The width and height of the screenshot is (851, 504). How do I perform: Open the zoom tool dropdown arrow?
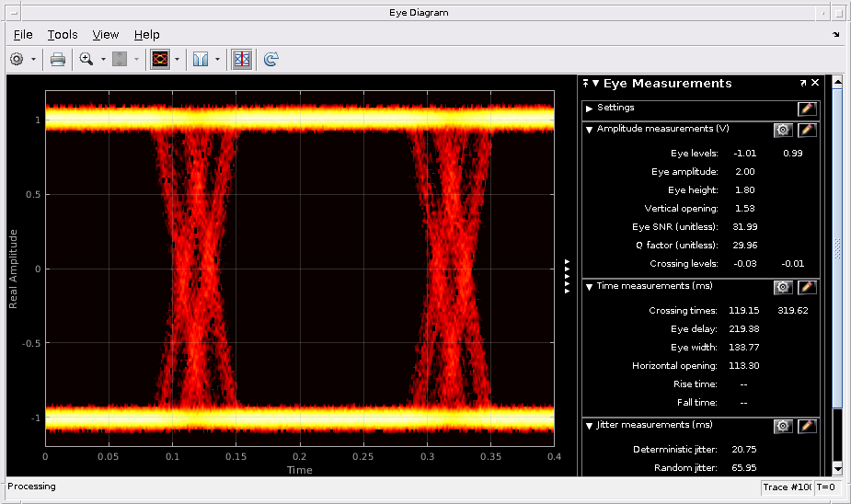(x=103, y=59)
